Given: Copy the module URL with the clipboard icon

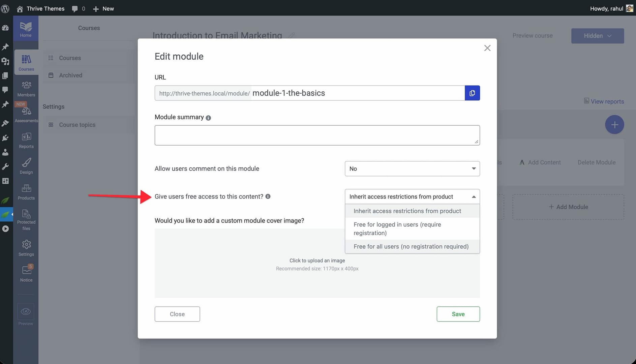Looking at the screenshot, I should point(472,93).
